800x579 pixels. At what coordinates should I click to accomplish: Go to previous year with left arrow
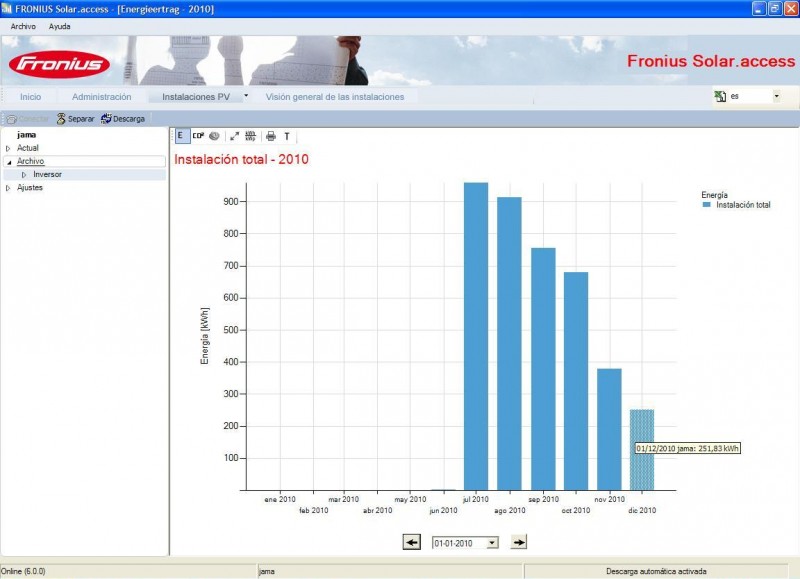[412, 542]
